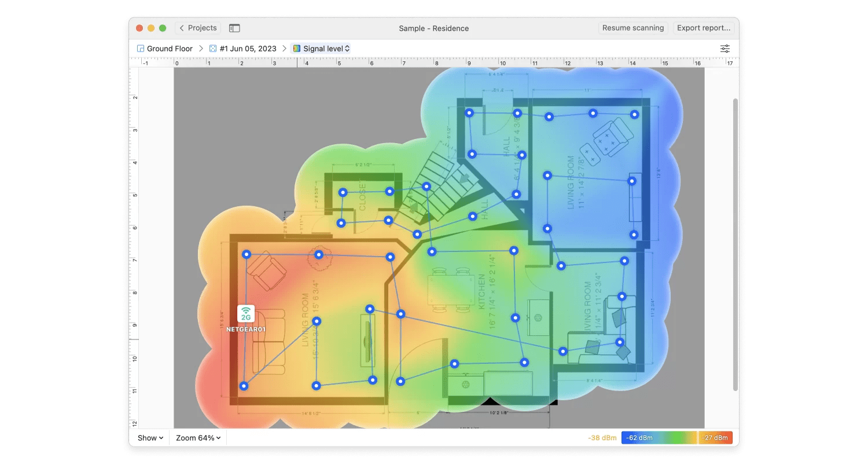This screenshot has width=868, height=464.
Task: Click the Resume scanning button
Action: (632, 27)
